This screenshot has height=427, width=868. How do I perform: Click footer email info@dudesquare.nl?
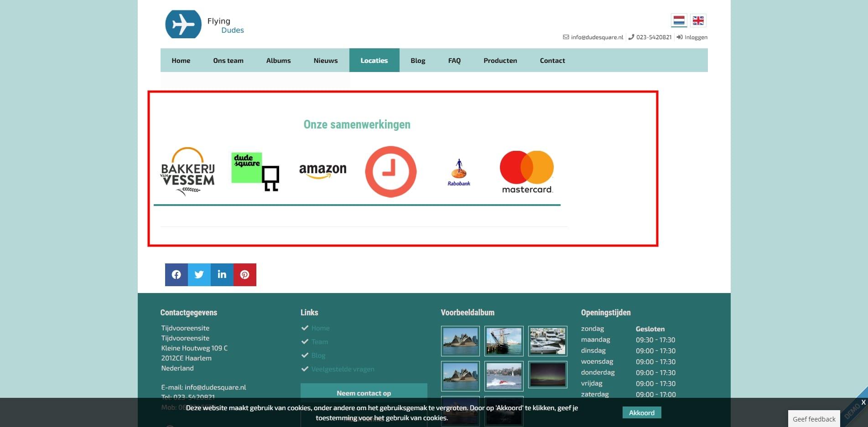215,387
